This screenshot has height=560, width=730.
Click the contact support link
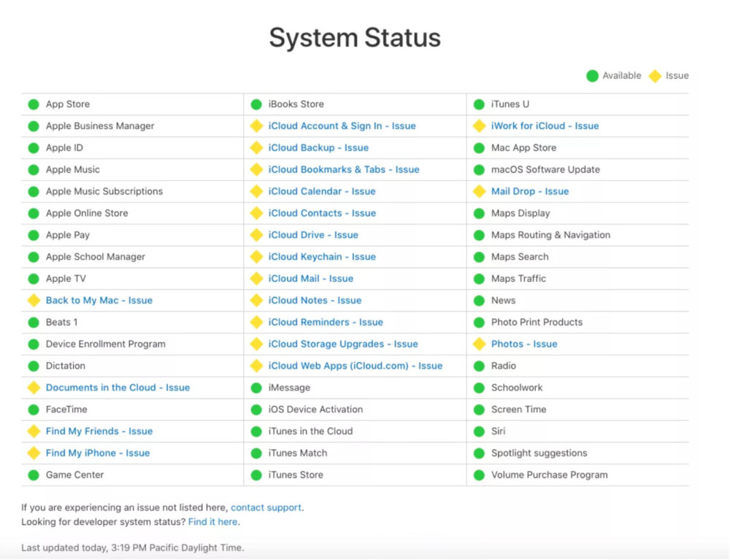click(x=266, y=507)
